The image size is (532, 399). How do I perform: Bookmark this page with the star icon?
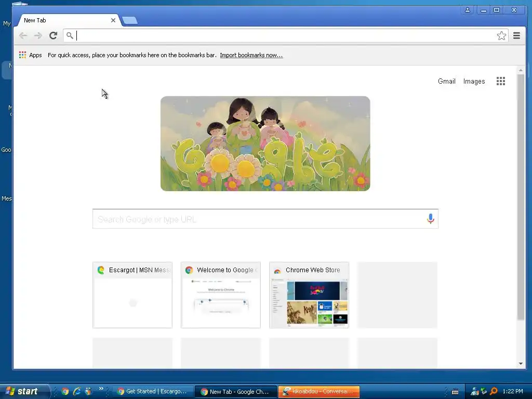[x=501, y=36]
